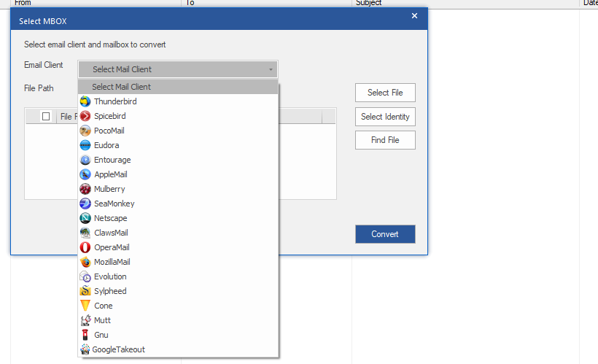Image resolution: width=598 pixels, height=364 pixels.
Task: Select the highlighted 'Select Mail Client' placeholder row
Action: point(178,87)
